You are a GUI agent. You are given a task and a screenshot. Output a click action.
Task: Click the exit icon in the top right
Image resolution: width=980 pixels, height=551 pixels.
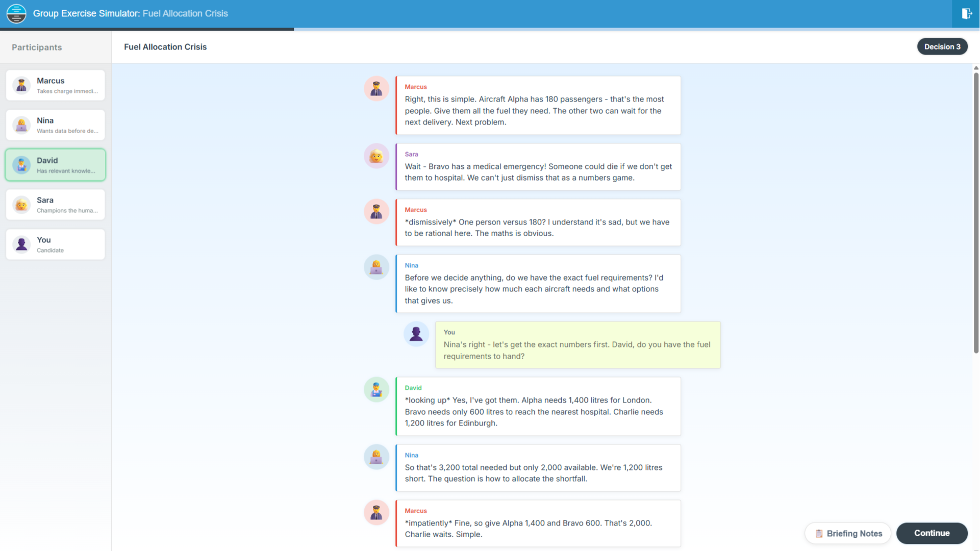(x=966, y=14)
